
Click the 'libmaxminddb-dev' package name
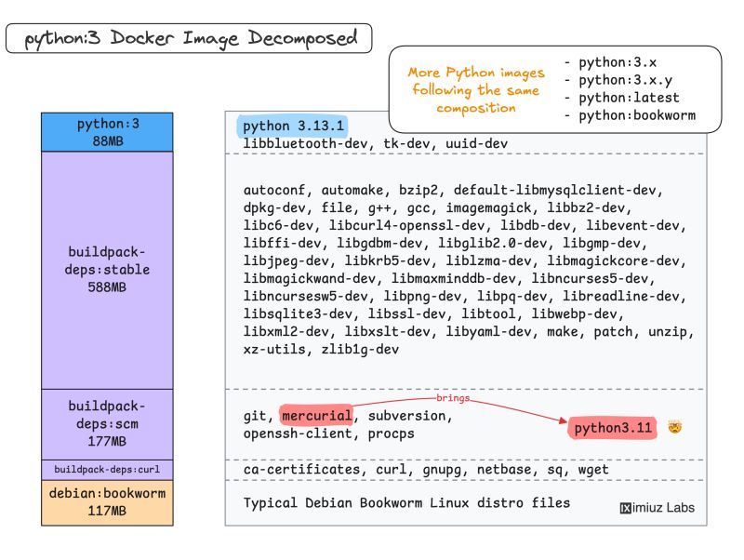[453, 278]
